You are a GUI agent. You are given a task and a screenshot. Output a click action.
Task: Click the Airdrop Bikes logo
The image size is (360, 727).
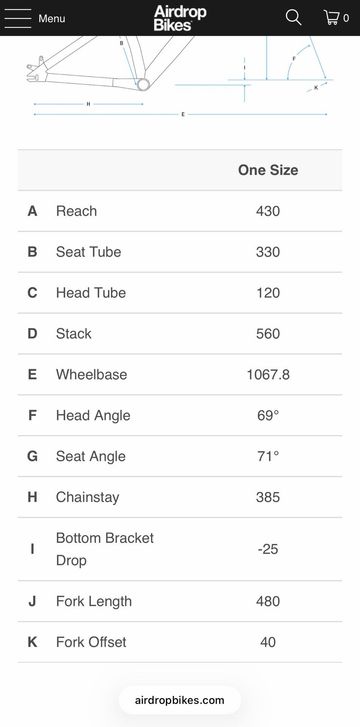pos(180,18)
